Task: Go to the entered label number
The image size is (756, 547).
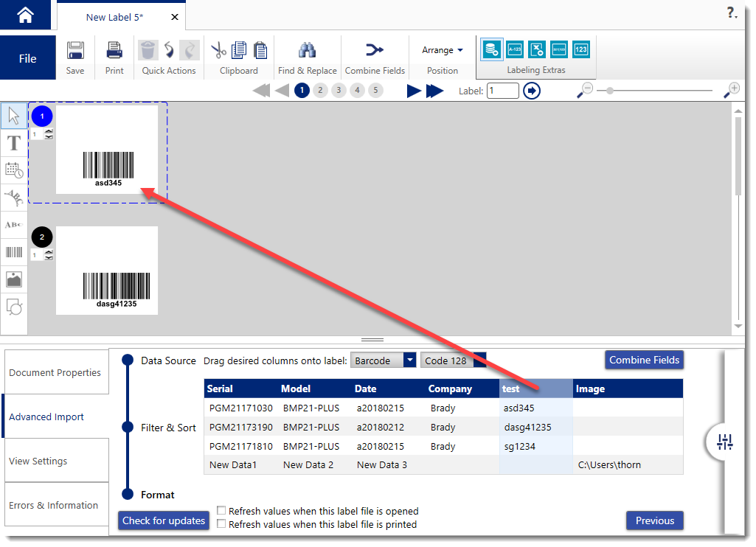Action: tap(532, 91)
